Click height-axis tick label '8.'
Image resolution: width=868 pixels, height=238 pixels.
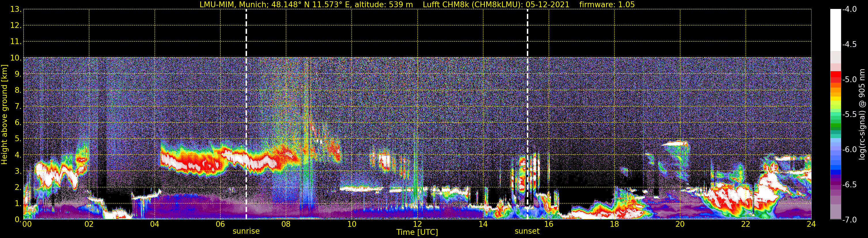(18, 90)
